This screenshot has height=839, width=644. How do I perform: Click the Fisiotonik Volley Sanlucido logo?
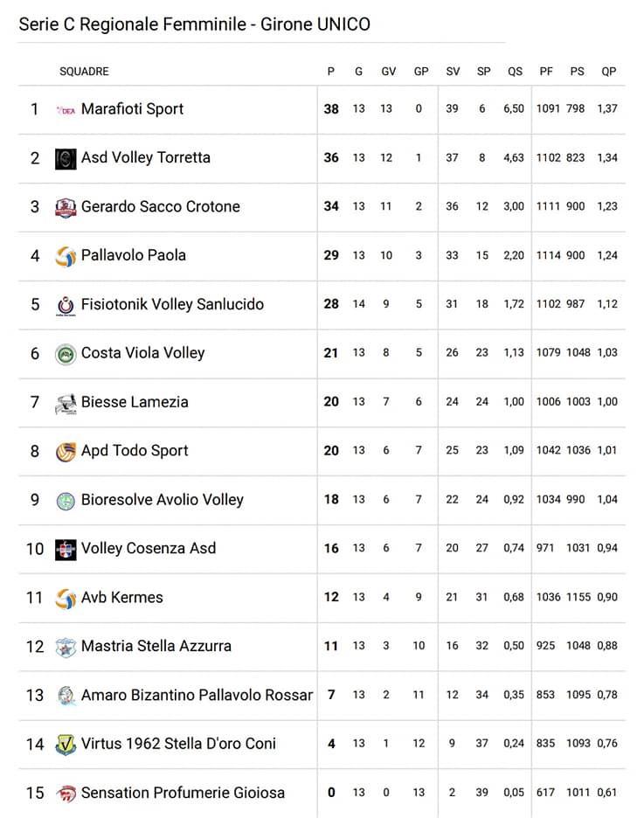(66, 305)
